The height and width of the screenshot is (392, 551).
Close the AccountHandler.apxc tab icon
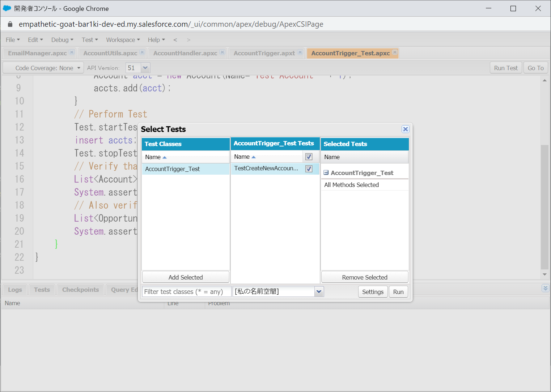222,52
